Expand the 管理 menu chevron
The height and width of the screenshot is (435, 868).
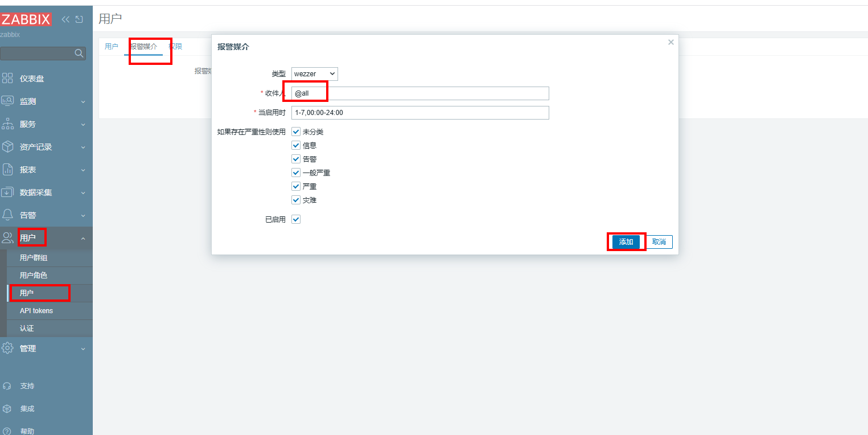click(x=83, y=349)
